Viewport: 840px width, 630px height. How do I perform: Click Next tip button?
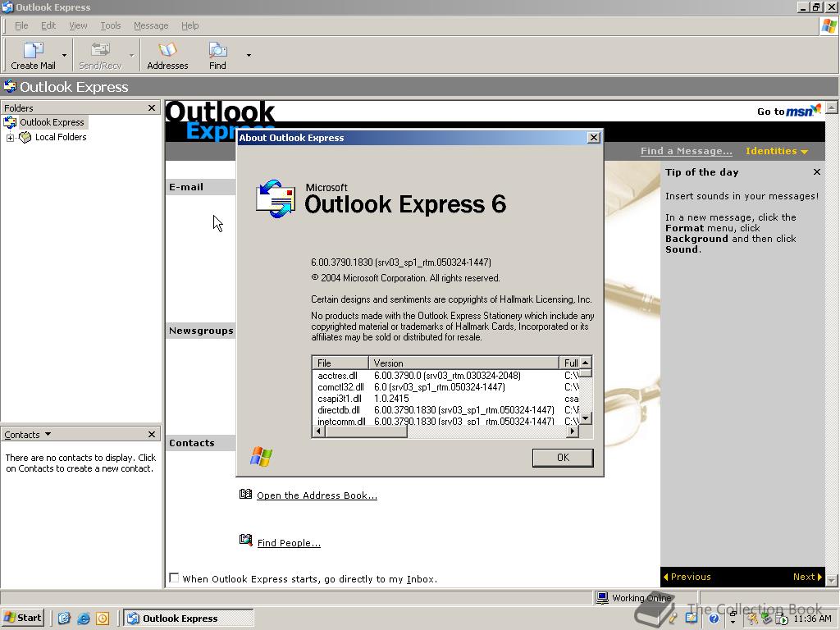click(807, 577)
